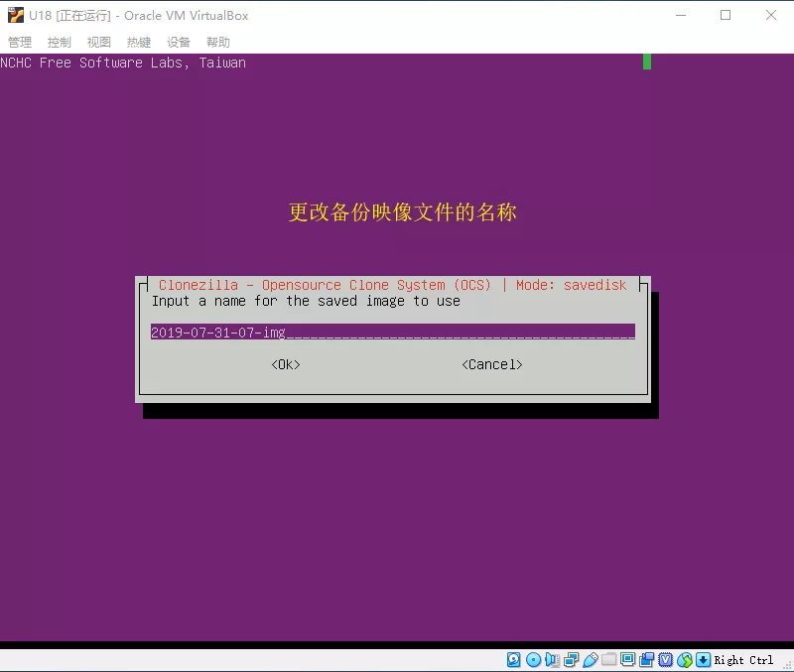
Task: Click the 更改备份映像文件的名称 heading
Action: [x=403, y=212]
